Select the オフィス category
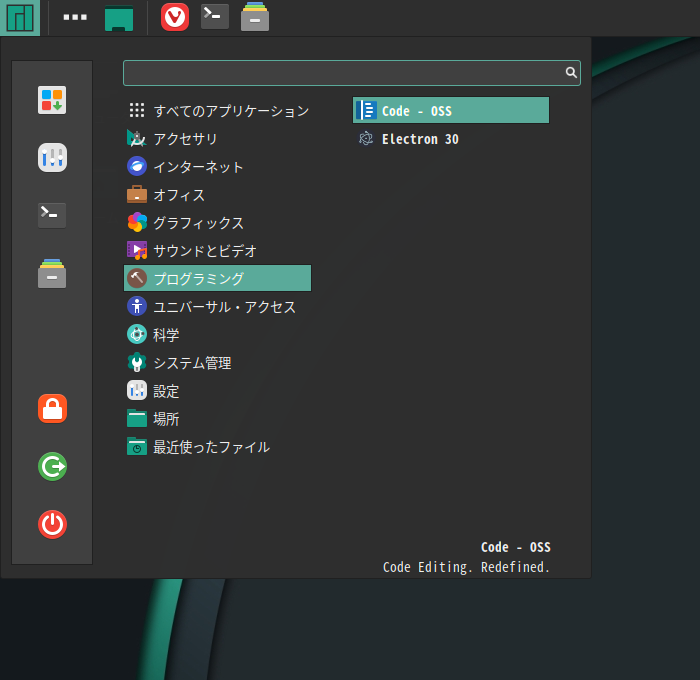This screenshot has width=700, height=680. tap(217, 195)
